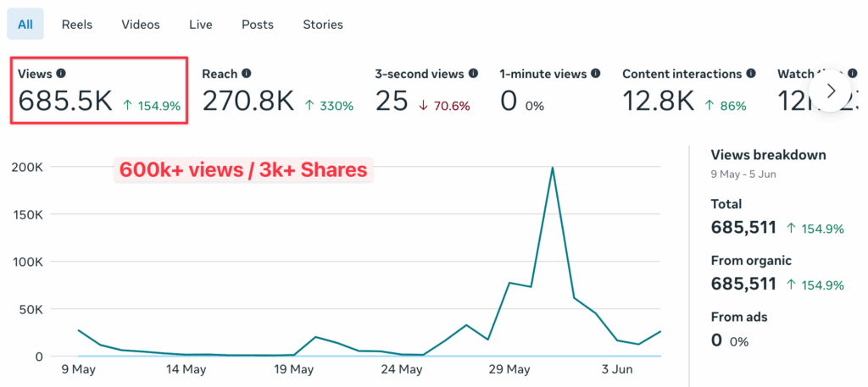Click the Content interactions info icon
Screen dimensions: 868x387
pos(750,74)
